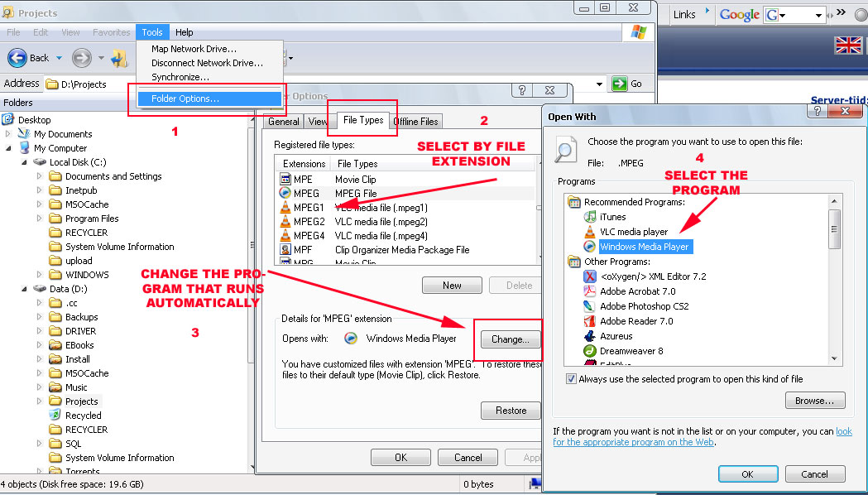Click the Extensions column header

click(304, 164)
